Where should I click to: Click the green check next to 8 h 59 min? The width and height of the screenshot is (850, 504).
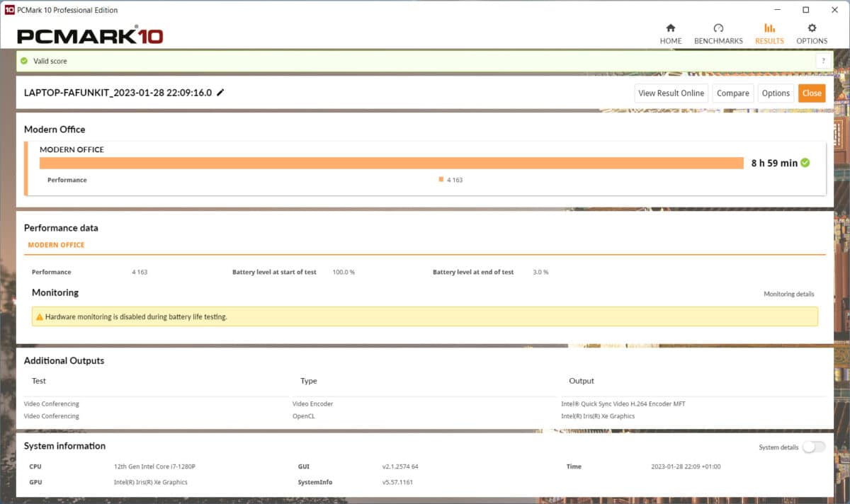click(x=805, y=163)
